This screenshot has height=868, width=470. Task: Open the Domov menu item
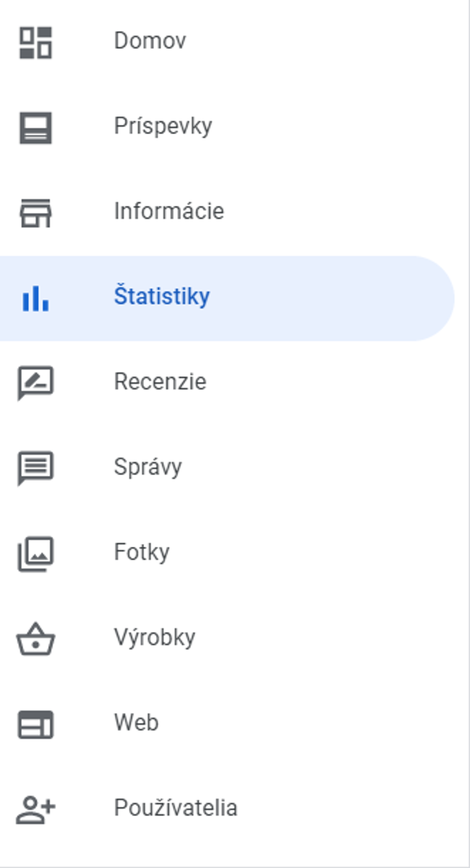(227, 42)
